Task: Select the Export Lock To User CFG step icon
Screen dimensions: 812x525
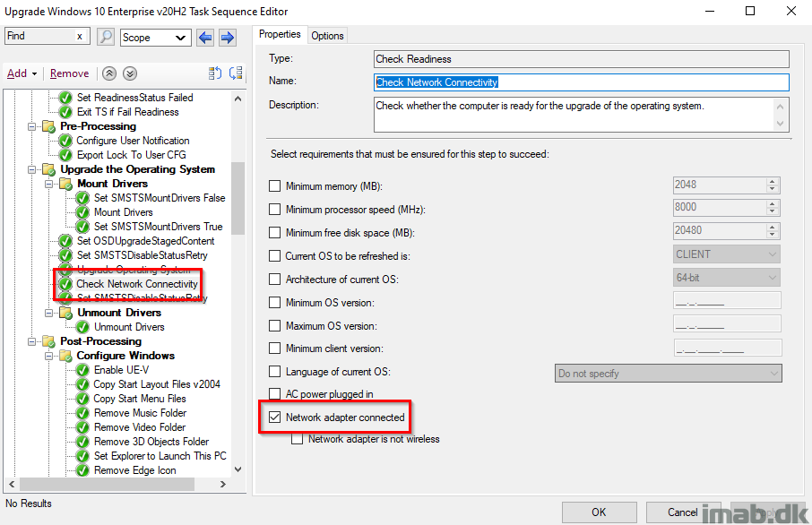Action: [x=65, y=155]
